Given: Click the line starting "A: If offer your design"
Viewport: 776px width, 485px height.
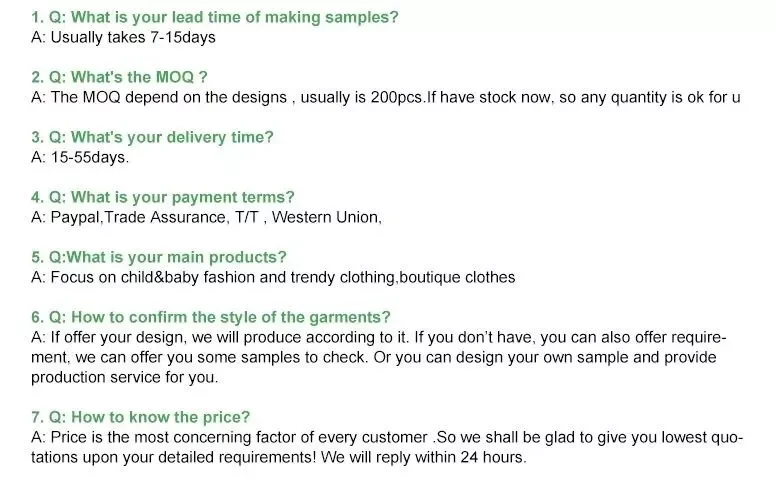Looking at the screenshot, I should click(378, 337).
